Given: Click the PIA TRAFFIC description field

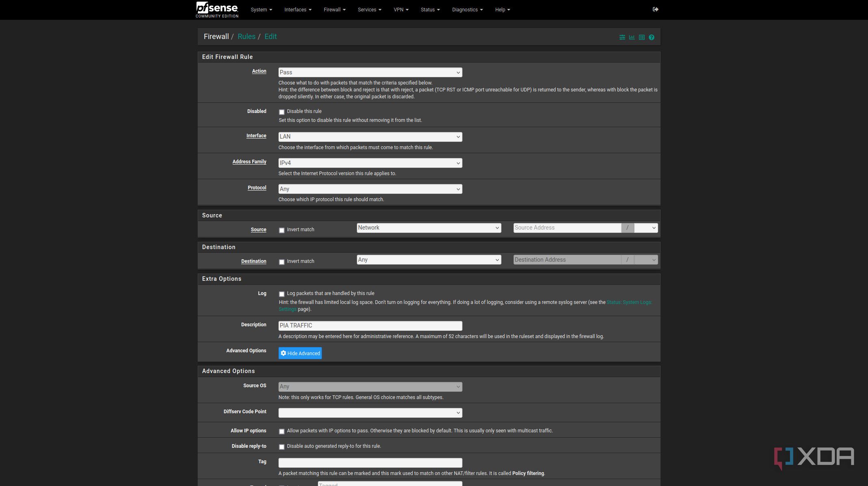Looking at the screenshot, I should click(369, 325).
